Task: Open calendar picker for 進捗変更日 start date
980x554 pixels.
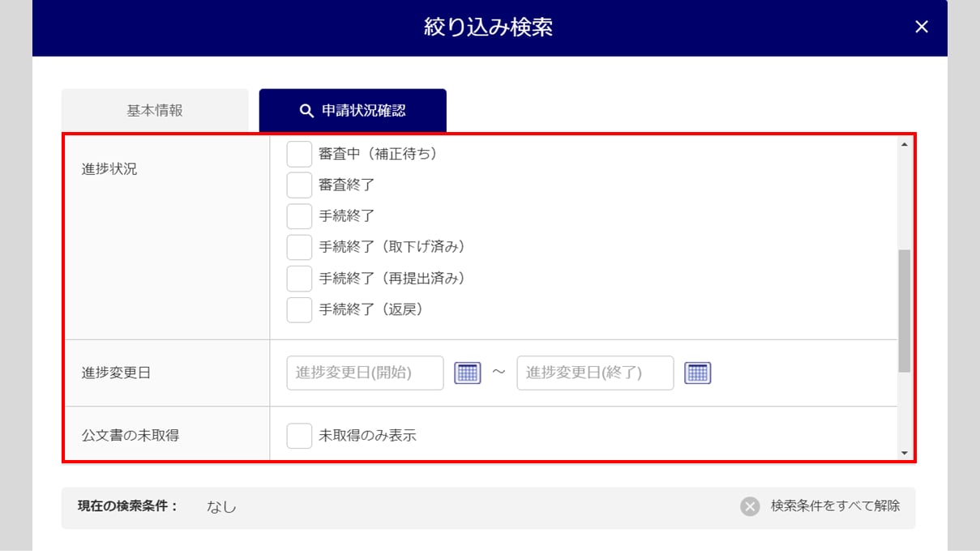Action: pos(467,373)
